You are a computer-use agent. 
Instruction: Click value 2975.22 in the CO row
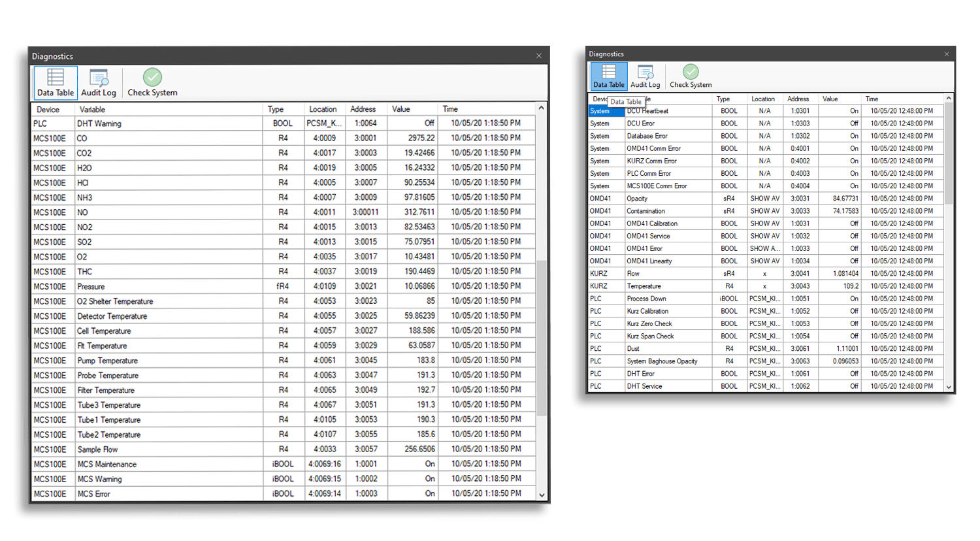413,139
